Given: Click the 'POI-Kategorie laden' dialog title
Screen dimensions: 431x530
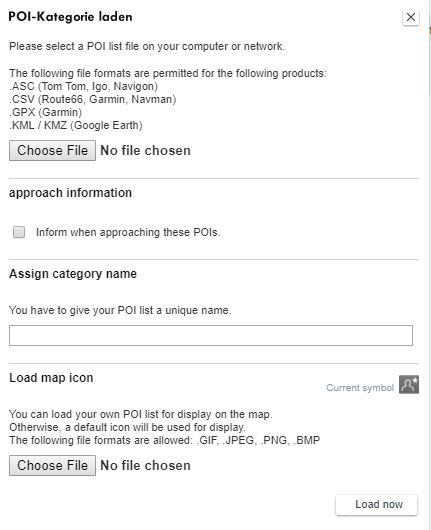Looking at the screenshot, I should coord(70,17).
